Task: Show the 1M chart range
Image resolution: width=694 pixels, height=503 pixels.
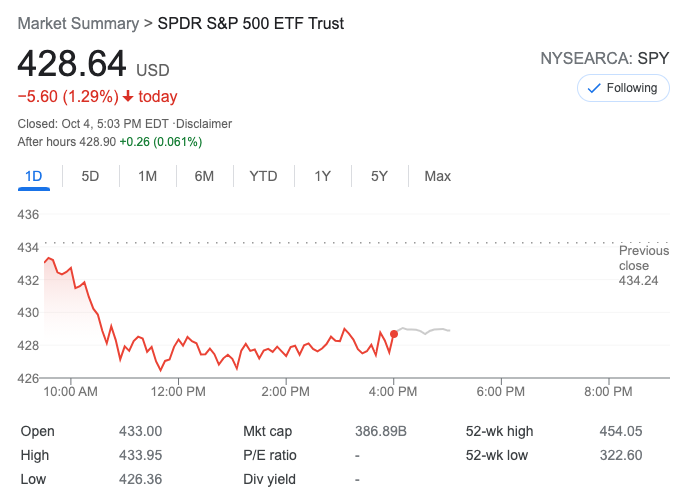Action: [147, 177]
